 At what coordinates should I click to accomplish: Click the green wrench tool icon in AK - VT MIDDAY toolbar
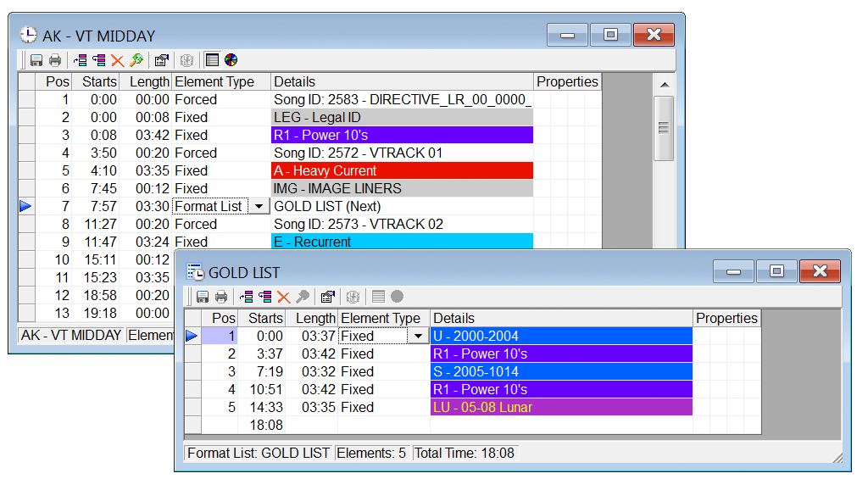point(136,60)
